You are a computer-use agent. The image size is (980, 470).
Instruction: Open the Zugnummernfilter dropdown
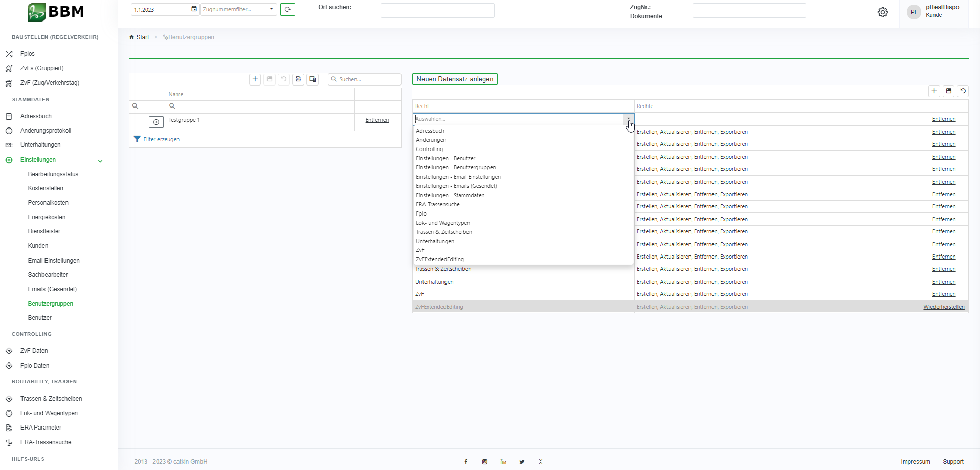[x=271, y=9]
